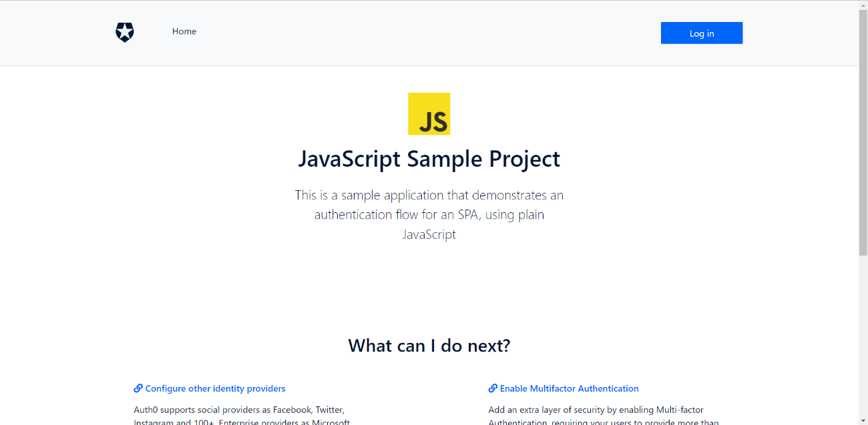This screenshot has width=868, height=425.
Task: Click the JavaScript Sample Project heading
Action: [429, 159]
